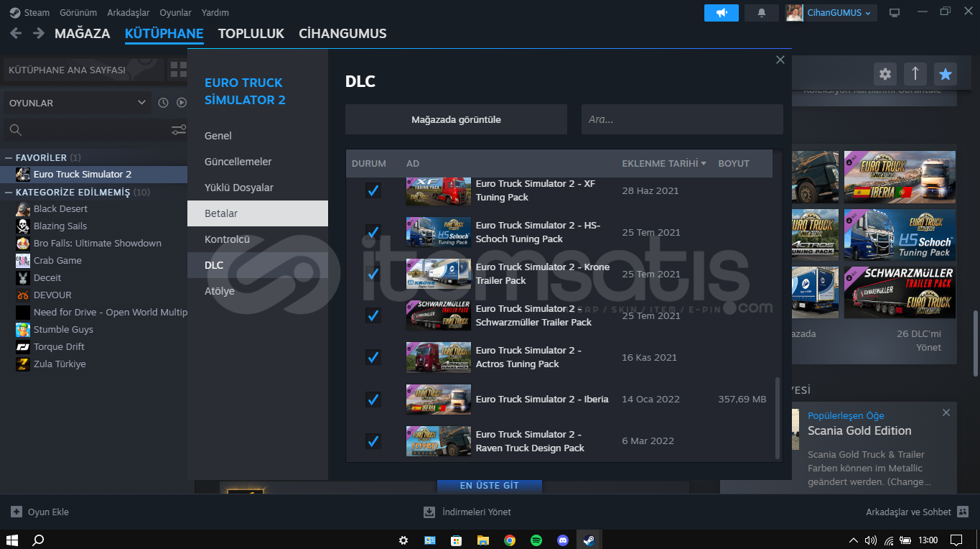The width and height of the screenshot is (980, 549).
Task: Uncheck HS-Schoch Tuning Pack DLC
Action: point(373,232)
